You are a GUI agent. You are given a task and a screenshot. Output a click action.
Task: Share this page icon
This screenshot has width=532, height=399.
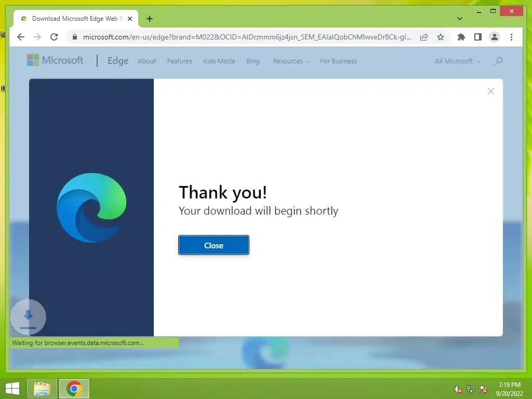[x=424, y=37]
